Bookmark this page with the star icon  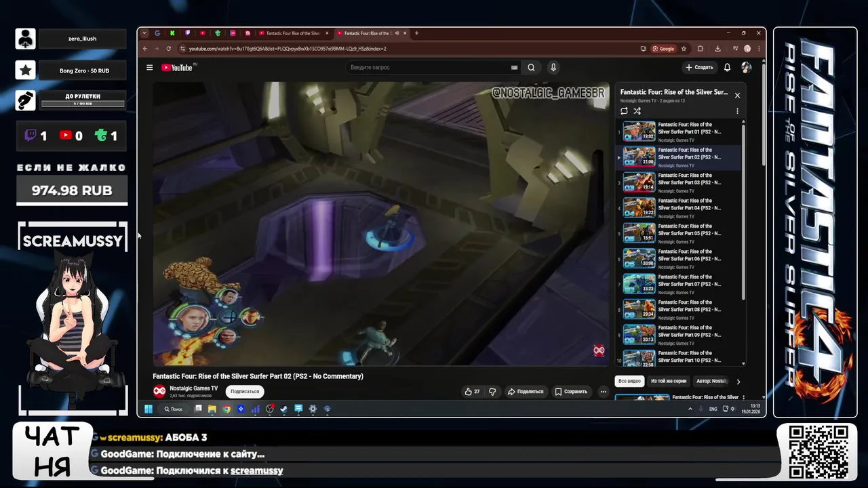pyautogui.click(x=684, y=48)
